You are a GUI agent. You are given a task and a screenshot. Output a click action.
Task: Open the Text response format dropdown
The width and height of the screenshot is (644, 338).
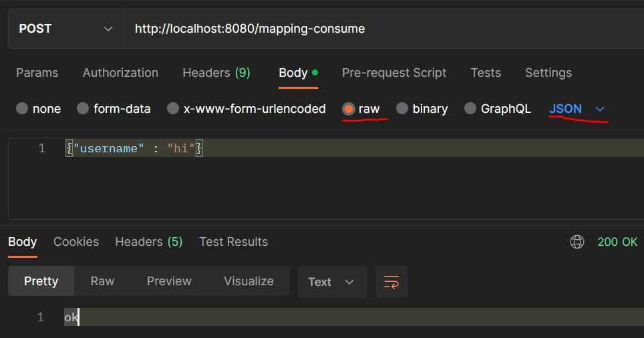point(332,282)
